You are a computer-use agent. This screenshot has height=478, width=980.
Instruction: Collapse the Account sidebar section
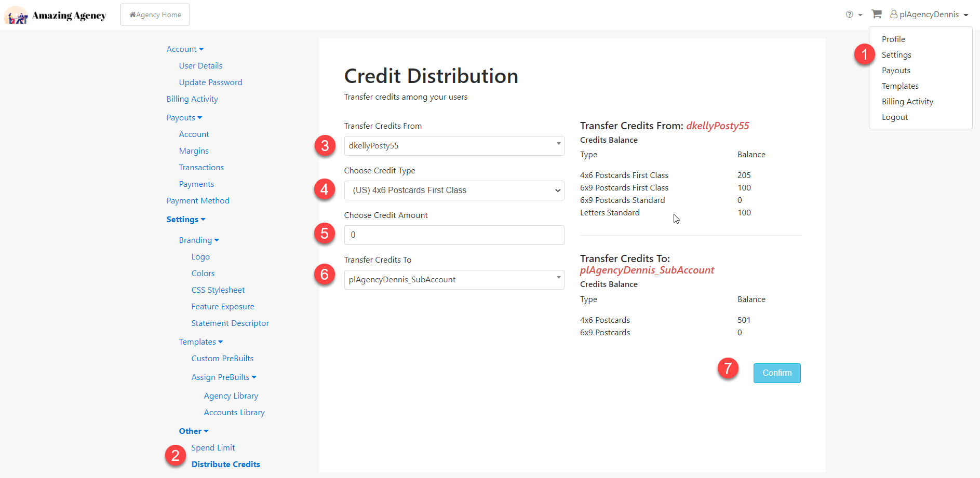point(185,49)
